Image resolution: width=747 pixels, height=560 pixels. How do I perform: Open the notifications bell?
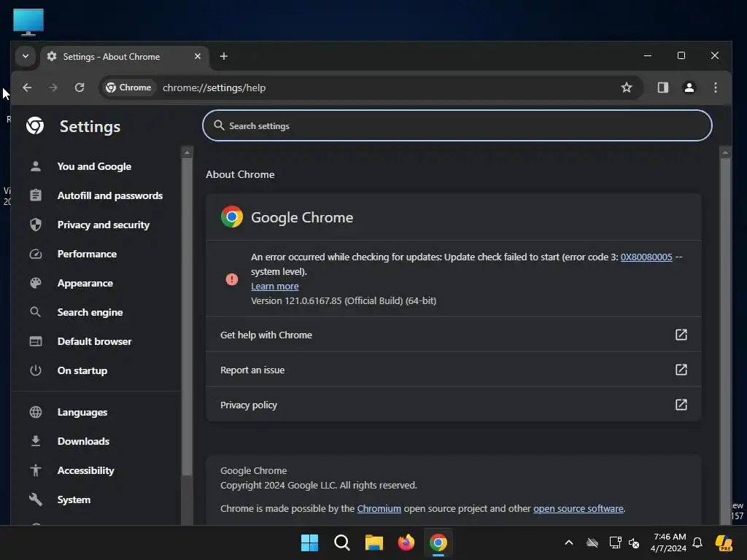pyautogui.click(x=697, y=542)
